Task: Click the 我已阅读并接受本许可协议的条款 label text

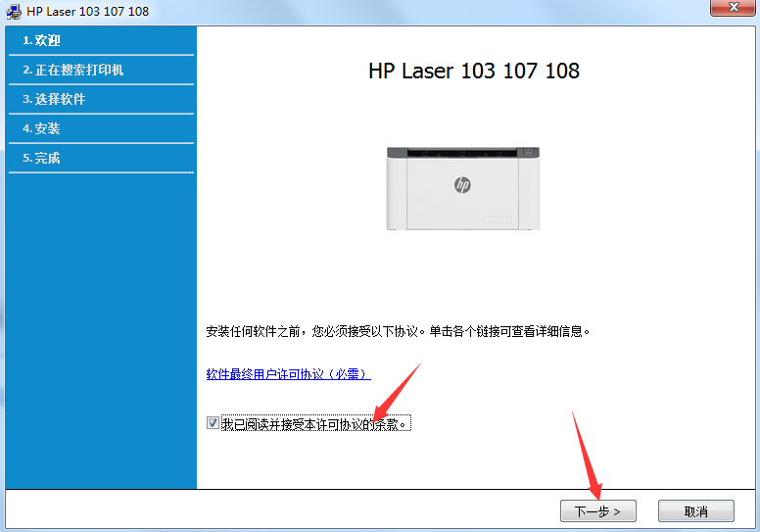Action: (313, 424)
